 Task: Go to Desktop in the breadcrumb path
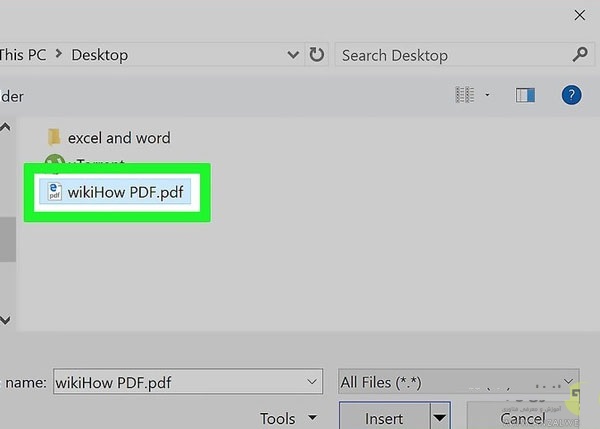99,55
